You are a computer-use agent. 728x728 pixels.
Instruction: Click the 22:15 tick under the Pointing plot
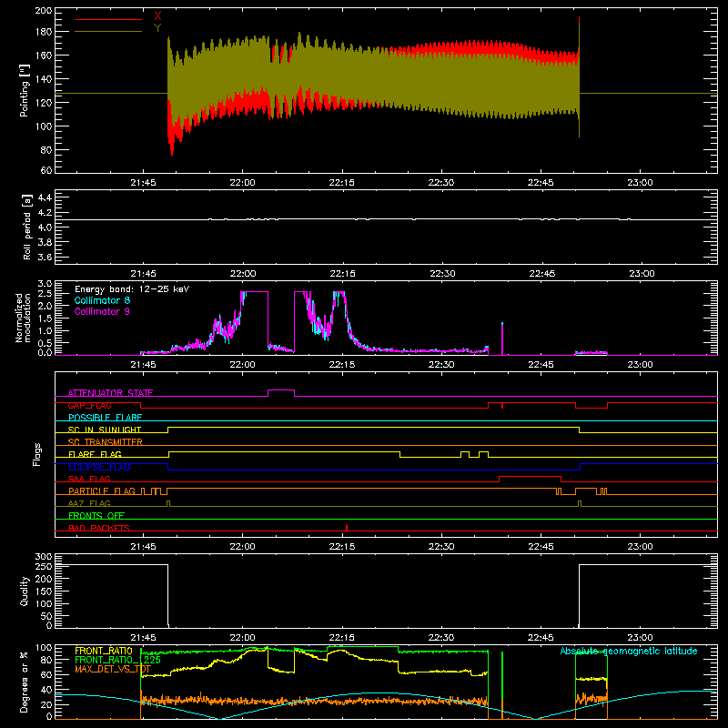pyautogui.click(x=342, y=183)
